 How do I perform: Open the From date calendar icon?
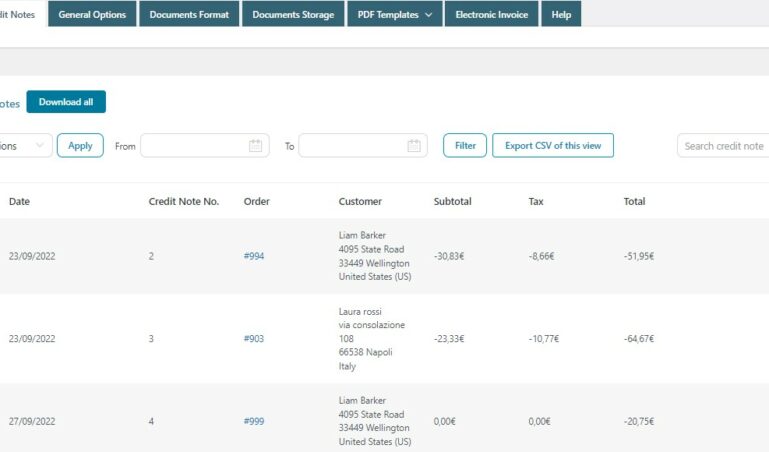256,146
